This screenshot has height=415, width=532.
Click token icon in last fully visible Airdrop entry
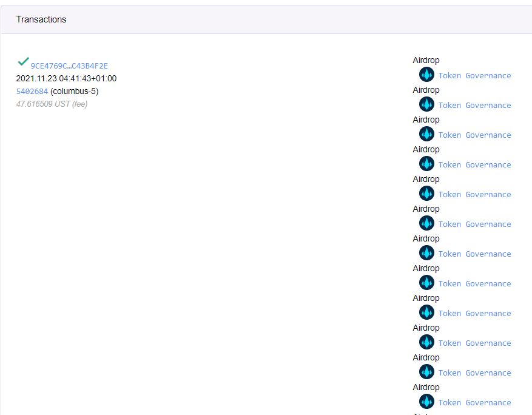point(426,402)
